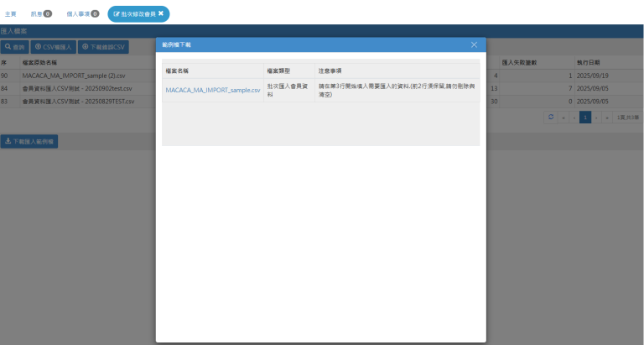Sort by 執行日期 column header
The width and height of the screenshot is (644, 345).
tap(587, 62)
